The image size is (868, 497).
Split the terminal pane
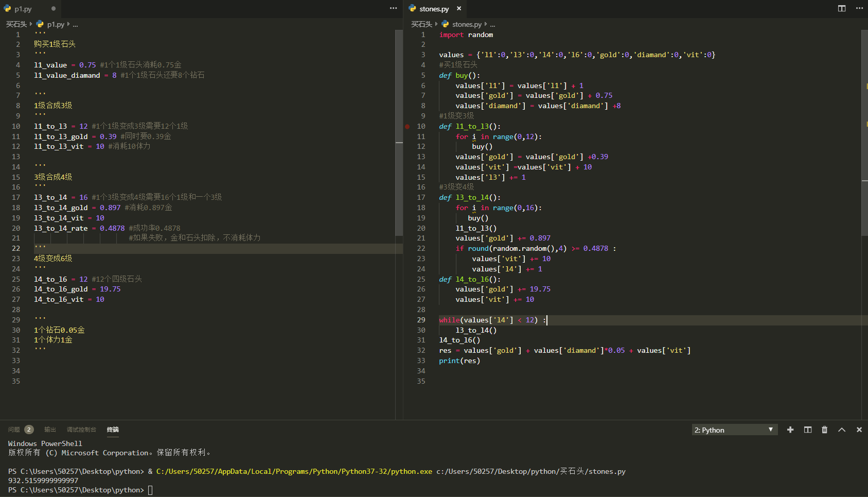tap(808, 430)
